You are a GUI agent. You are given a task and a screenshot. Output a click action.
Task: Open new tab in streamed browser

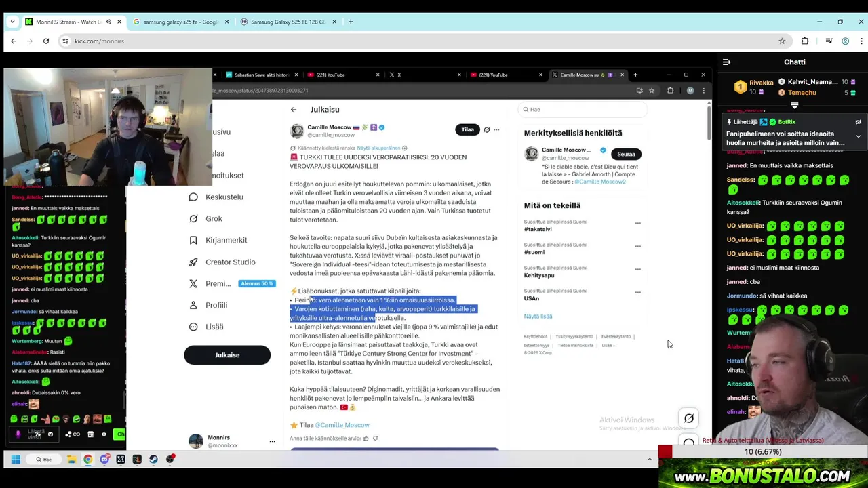[635, 75]
